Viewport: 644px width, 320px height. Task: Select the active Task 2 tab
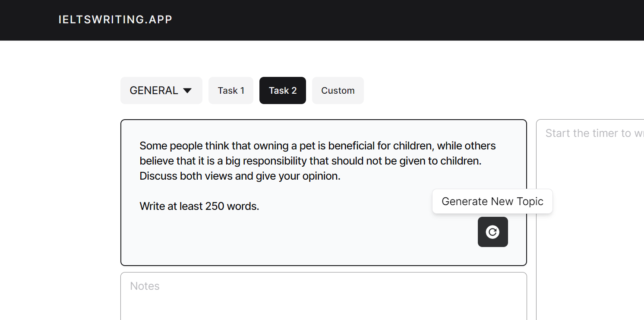click(x=283, y=90)
